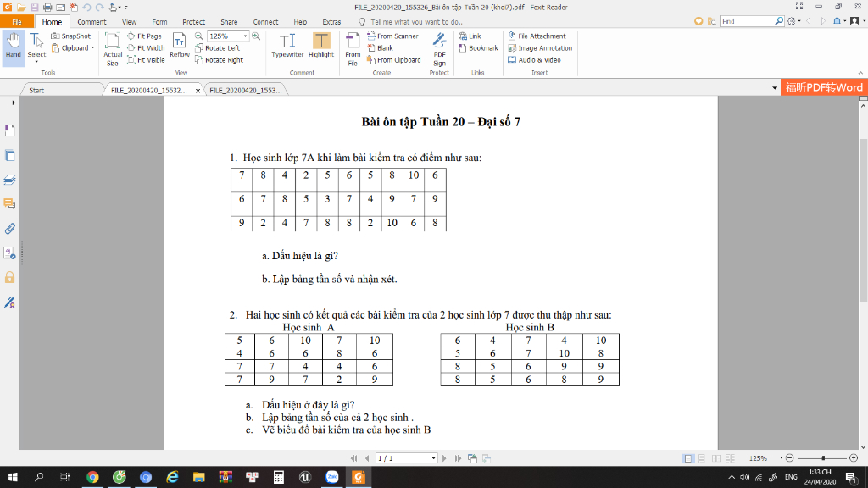The width and height of the screenshot is (868, 488).
Task: Select the Highlight tool
Action: [x=321, y=46]
